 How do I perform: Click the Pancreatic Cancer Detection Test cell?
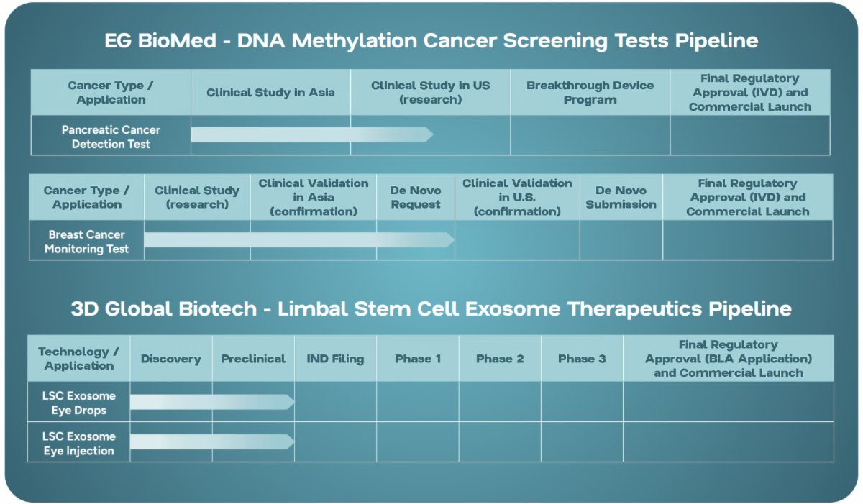pyautogui.click(x=111, y=137)
